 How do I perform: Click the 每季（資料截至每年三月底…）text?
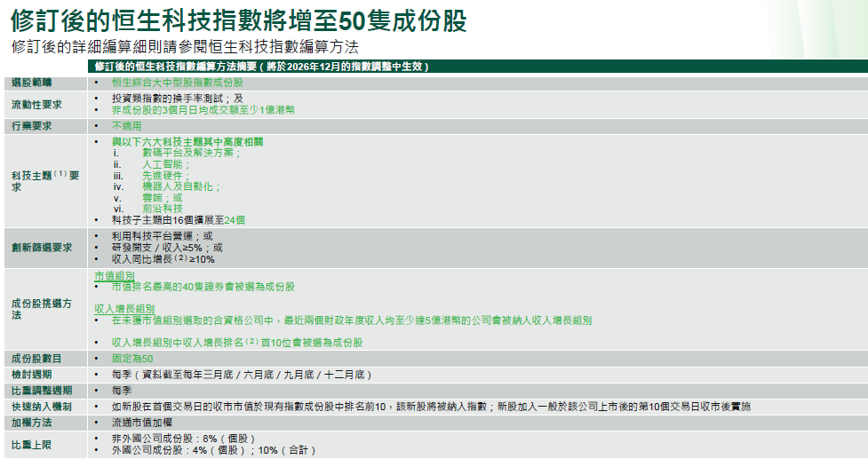242,375
